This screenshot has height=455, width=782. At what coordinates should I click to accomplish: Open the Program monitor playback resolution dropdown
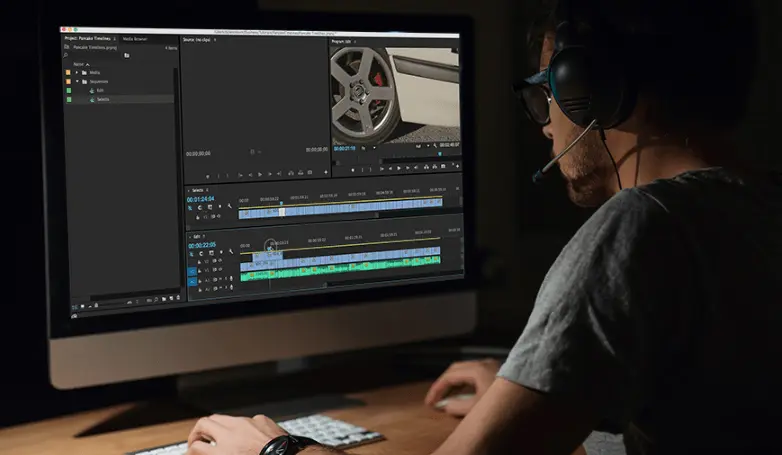(421, 146)
